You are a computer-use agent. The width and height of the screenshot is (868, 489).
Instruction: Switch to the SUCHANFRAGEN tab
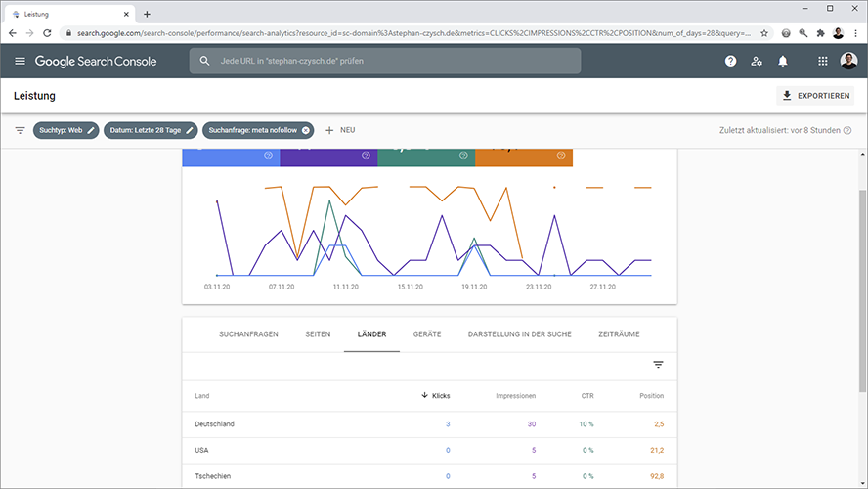[248, 334]
